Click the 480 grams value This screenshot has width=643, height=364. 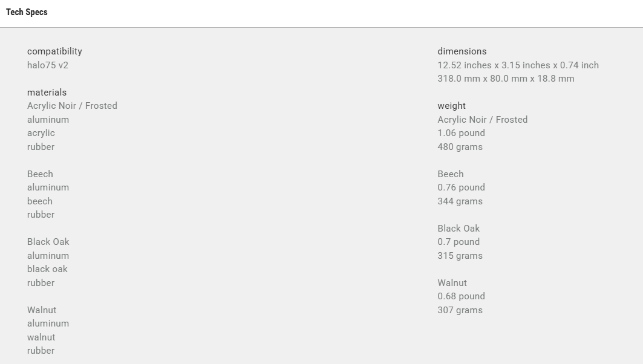point(460,147)
